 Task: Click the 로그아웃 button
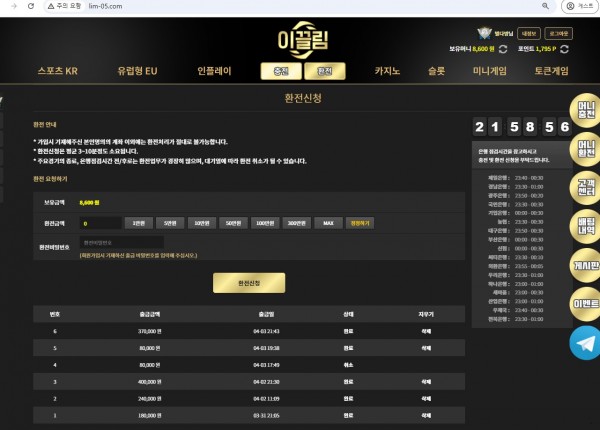pyautogui.click(x=559, y=34)
